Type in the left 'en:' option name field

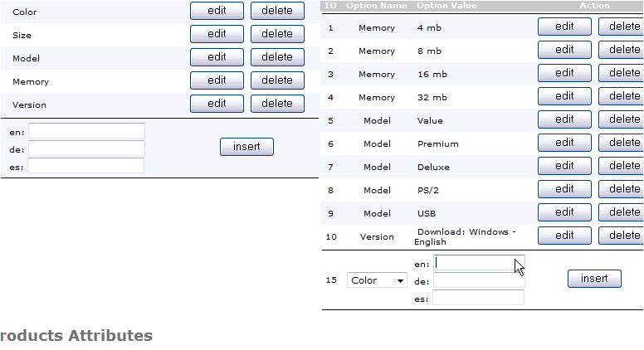click(86, 131)
